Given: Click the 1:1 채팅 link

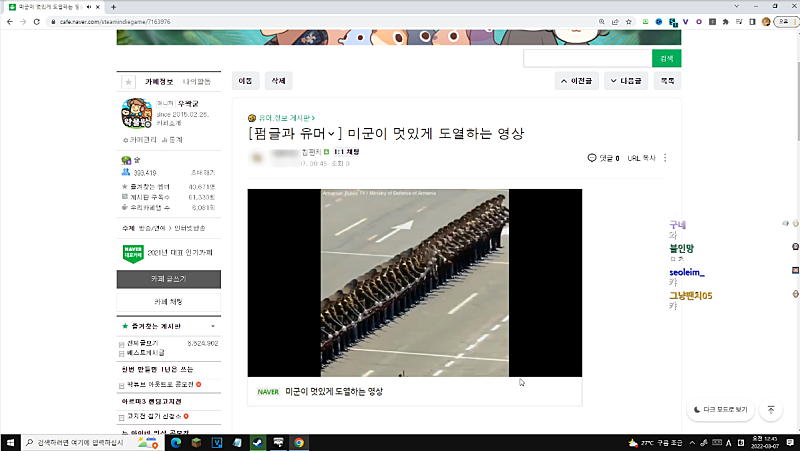Looking at the screenshot, I should click(346, 152).
